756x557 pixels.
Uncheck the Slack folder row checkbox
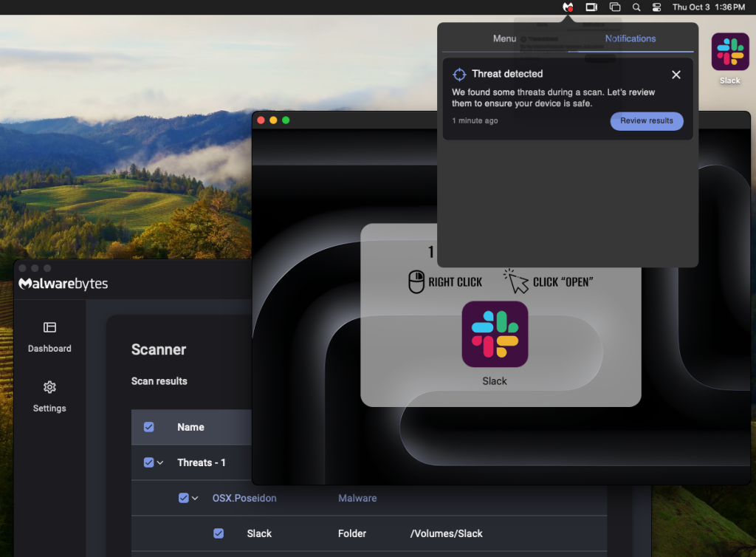pos(219,533)
